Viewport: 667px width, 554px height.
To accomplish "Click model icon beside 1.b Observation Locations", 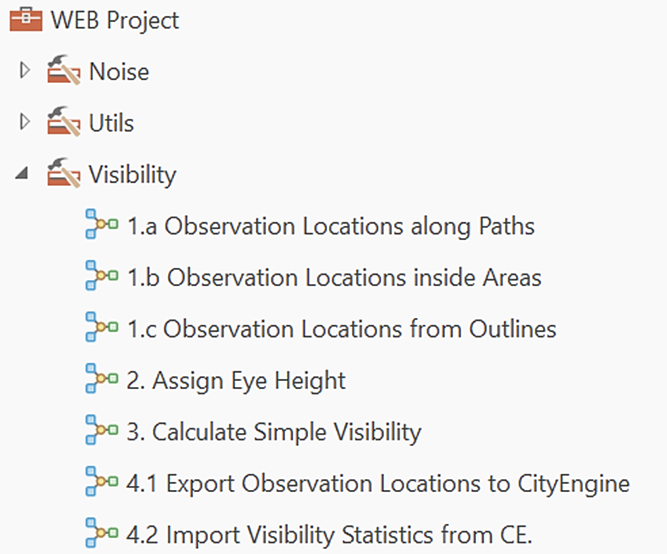I will click(x=102, y=277).
